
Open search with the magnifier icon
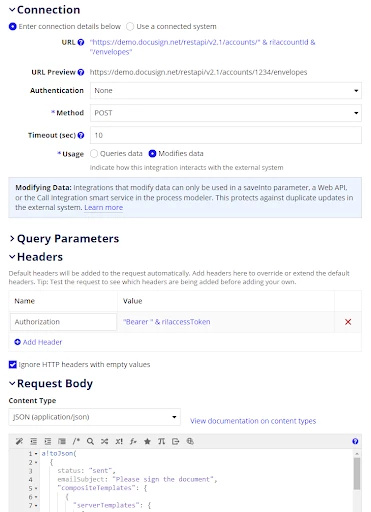90,441
